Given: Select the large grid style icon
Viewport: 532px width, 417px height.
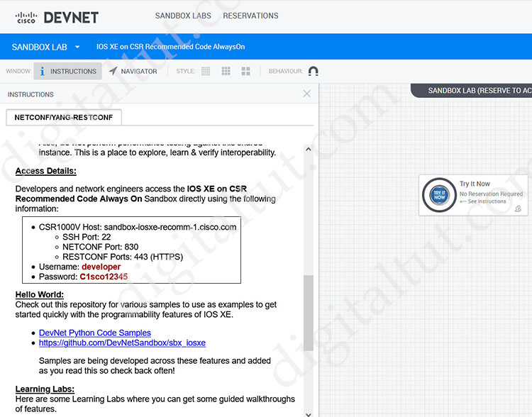Looking at the screenshot, I should [245, 71].
